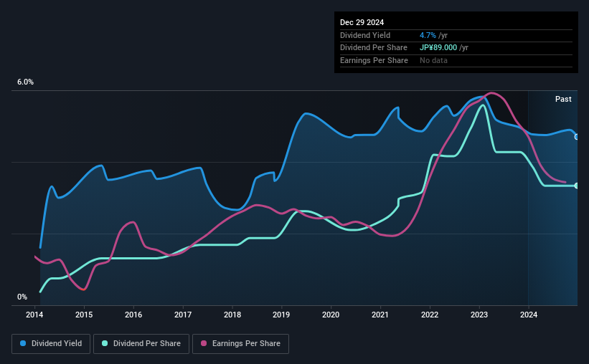Click the No data earnings value

tap(433, 60)
